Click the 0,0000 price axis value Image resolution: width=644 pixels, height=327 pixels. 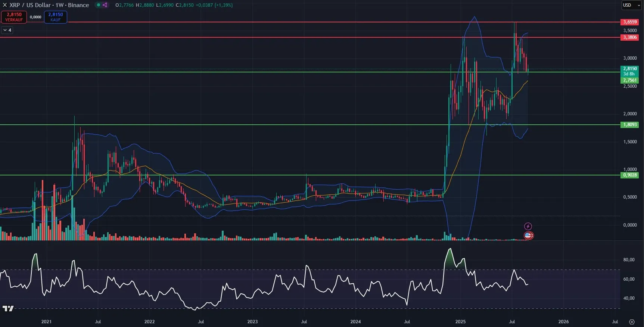(x=630, y=225)
